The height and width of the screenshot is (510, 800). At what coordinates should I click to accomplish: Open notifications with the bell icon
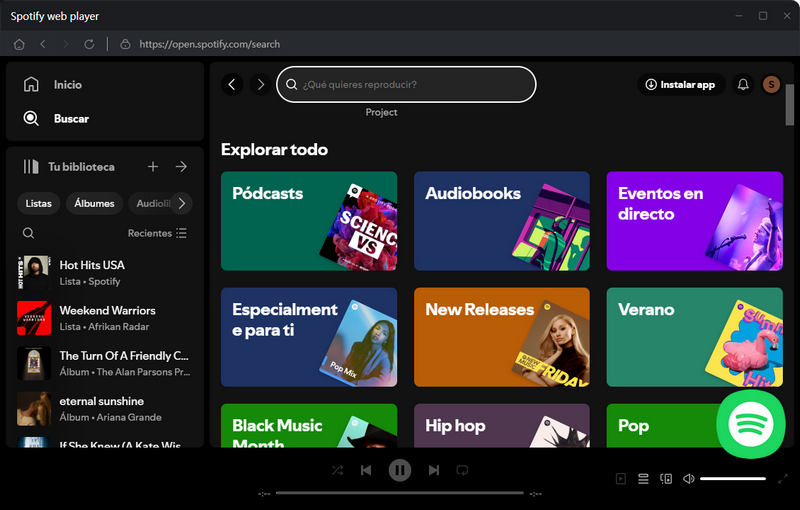click(743, 85)
